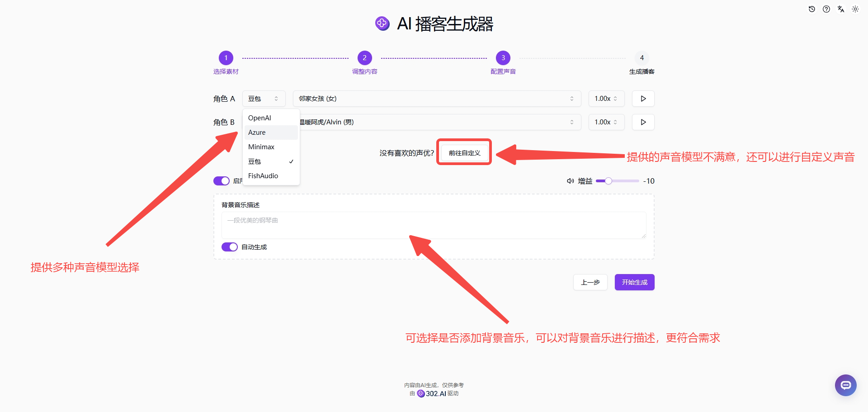
Task: Select Minimax from provider list
Action: pyautogui.click(x=271, y=147)
